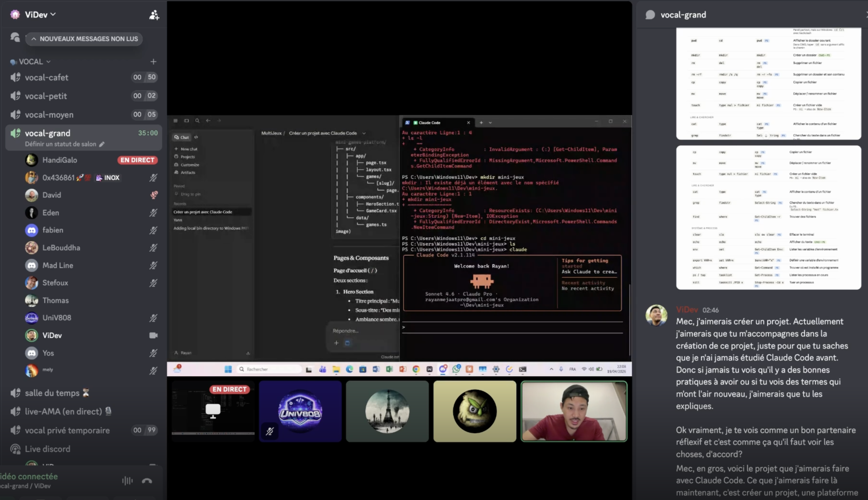Join the vocal-petit voice channel
This screenshot has height=500, width=868.
(x=83, y=96)
